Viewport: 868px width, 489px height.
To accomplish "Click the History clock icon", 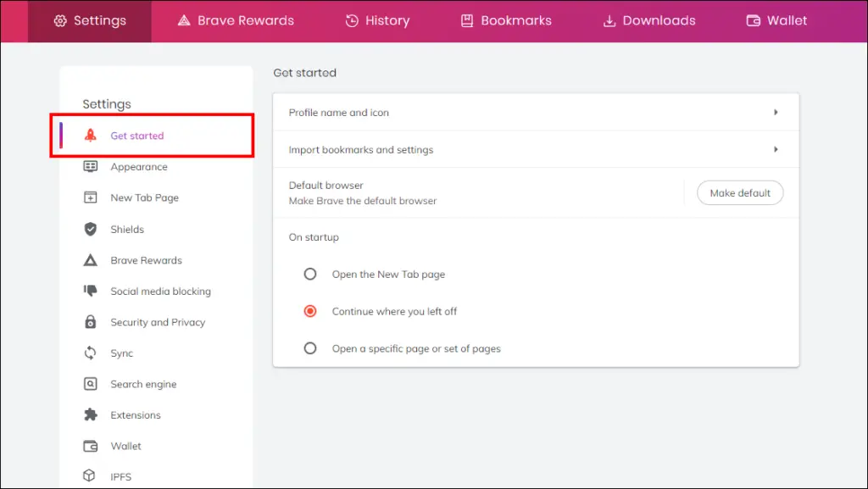I will (352, 21).
